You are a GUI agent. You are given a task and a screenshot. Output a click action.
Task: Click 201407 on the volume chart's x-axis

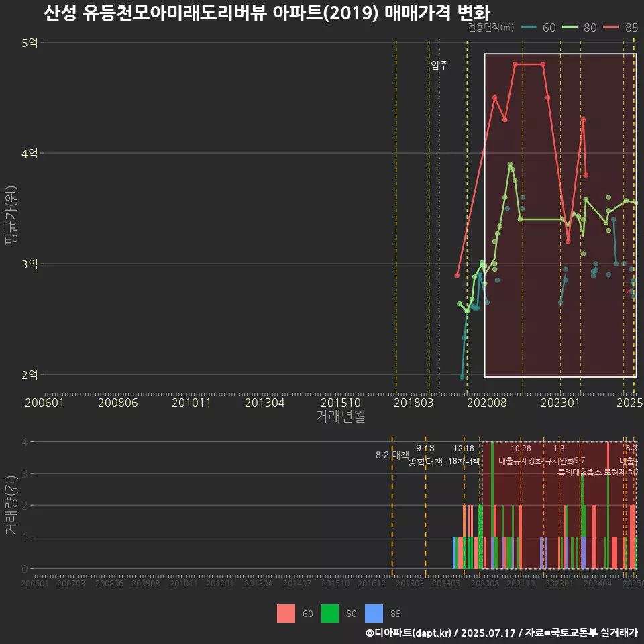pos(297,583)
